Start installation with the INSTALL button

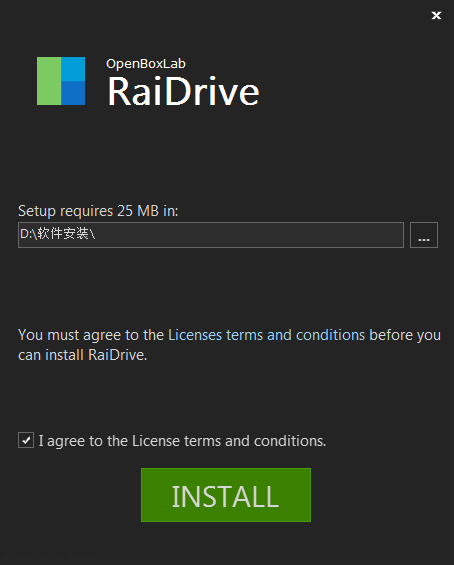pyautogui.click(x=226, y=495)
